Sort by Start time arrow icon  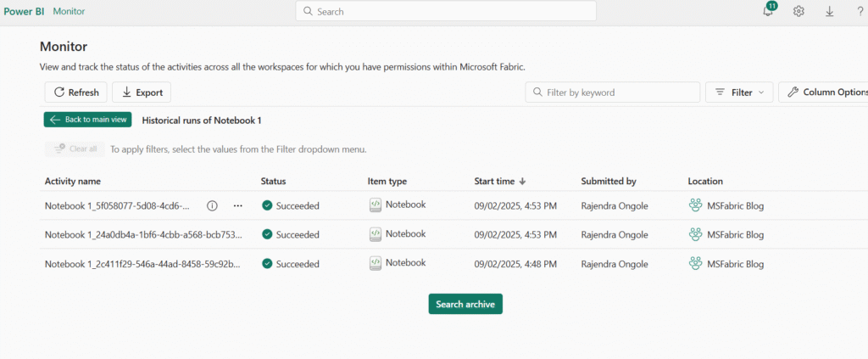pos(522,181)
